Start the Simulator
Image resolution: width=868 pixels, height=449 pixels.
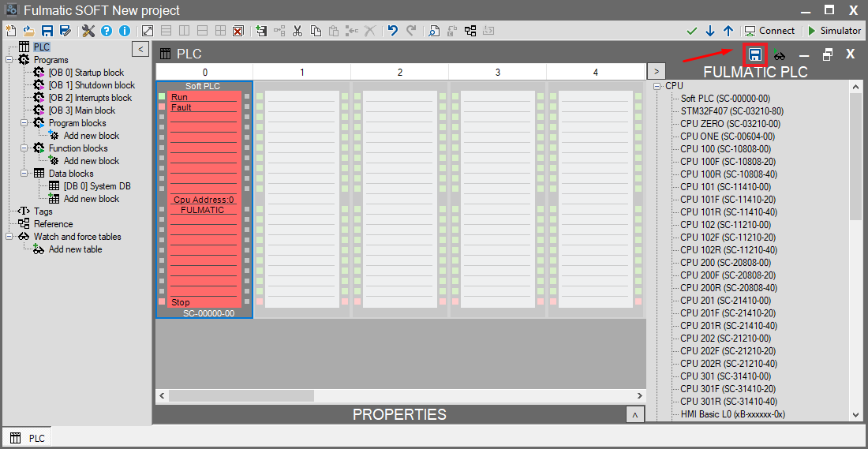coord(834,31)
